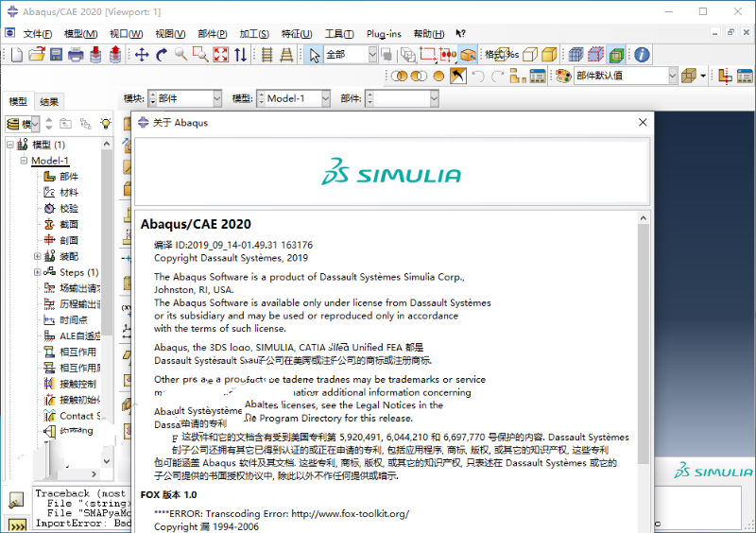The image size is (756, 533).
Task: Enable the hidden-line render style cube
Action: [x=530, y=55]
